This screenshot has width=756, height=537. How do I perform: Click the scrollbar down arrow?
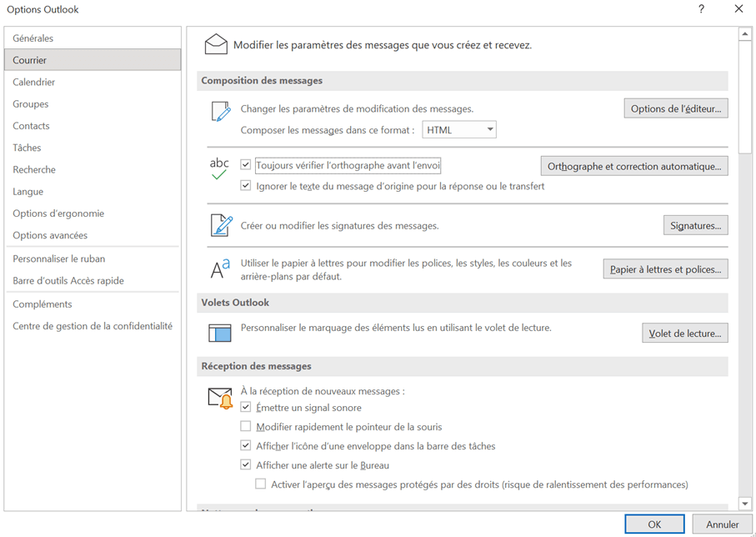coord(745,504)
